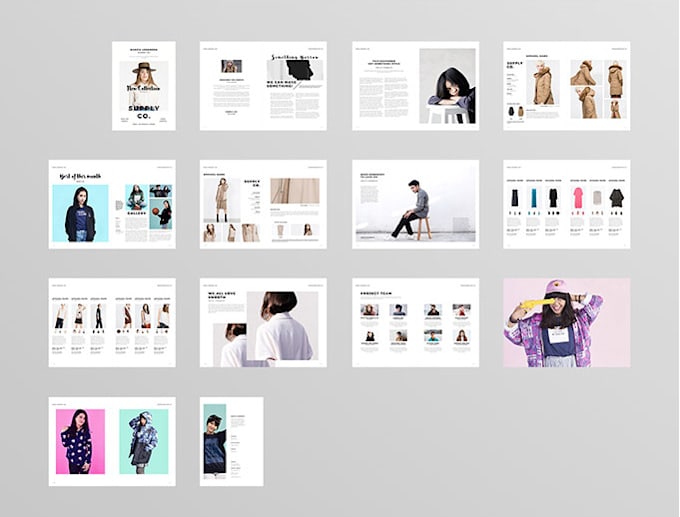Open the Project Team portraits spread

click(415, 323)
